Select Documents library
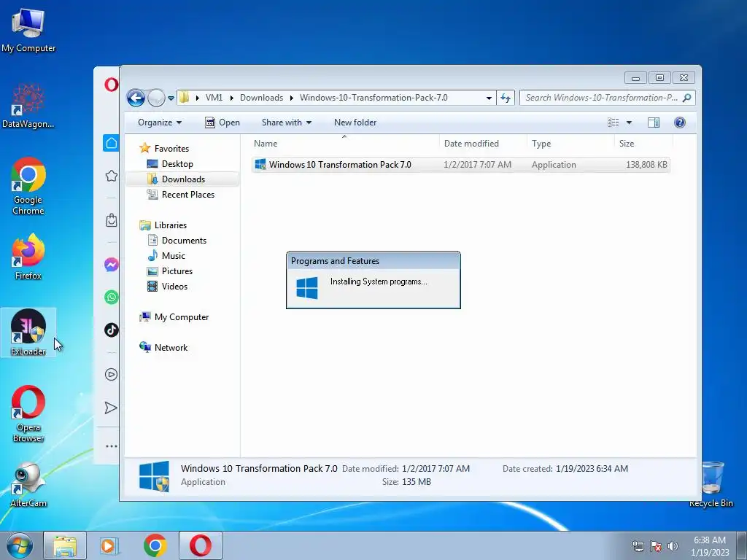747x560 pixels. (x=177, y=241)
